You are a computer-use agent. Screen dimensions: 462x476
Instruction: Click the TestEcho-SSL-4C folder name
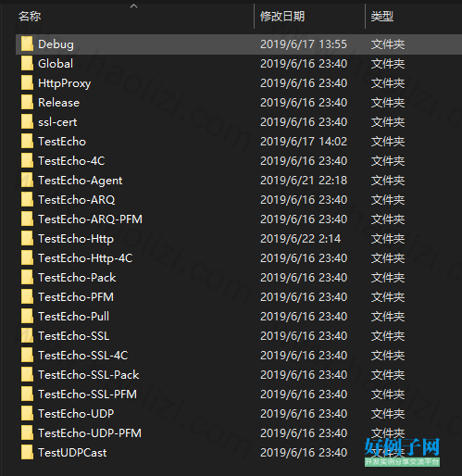(83, 356)
